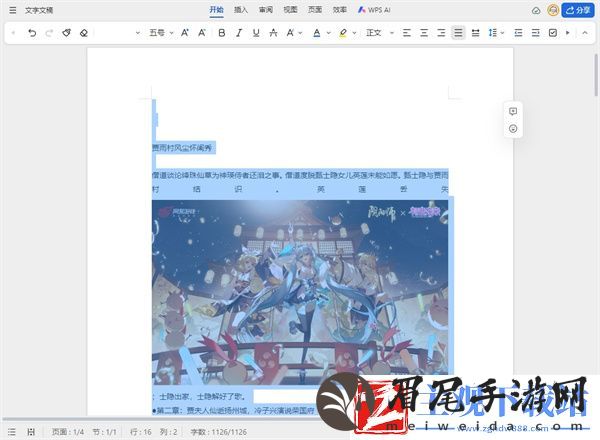Switch to the 插入 tab
Viewport: 600px width, 440px height.
tap(241, 10)
